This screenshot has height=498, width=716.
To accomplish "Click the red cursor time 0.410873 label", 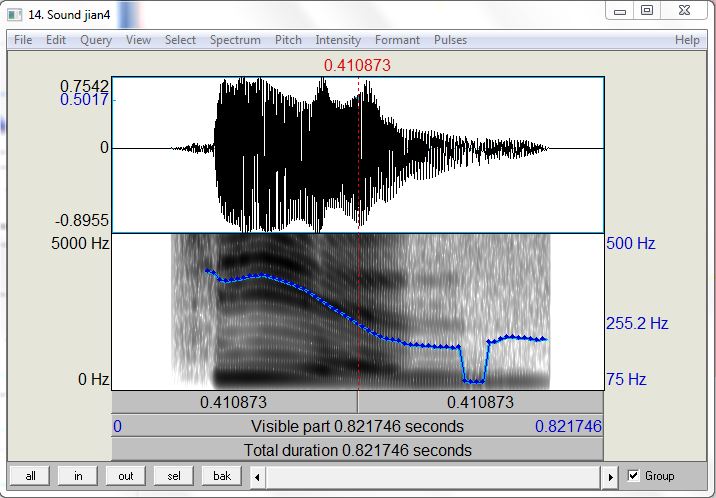I will pyautogui.click(x=357, y=65).
